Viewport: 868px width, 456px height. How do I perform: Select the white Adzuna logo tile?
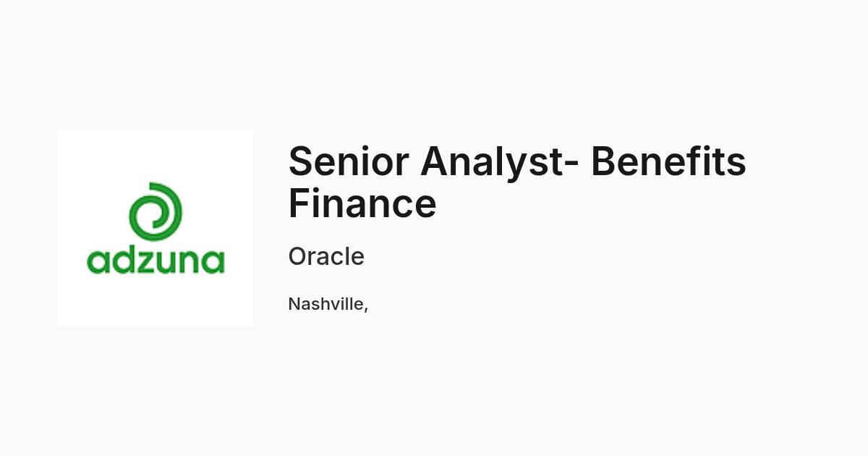(x=156, y=228)
